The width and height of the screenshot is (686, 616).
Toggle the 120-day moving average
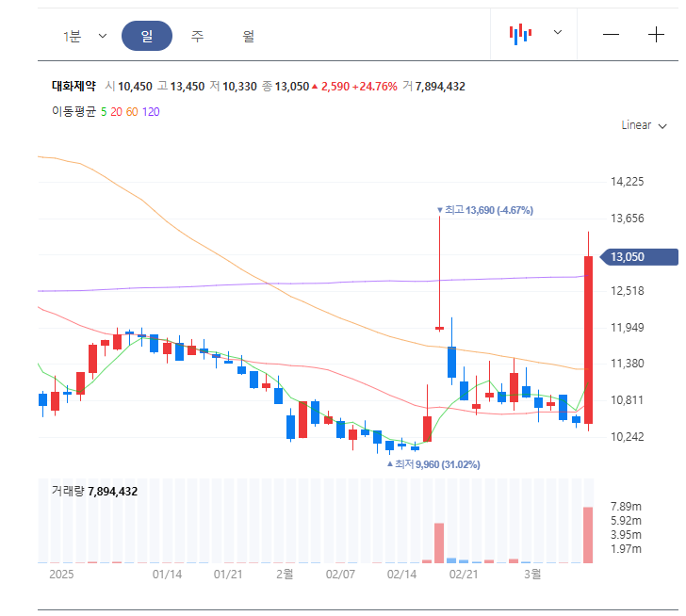[151, 112]
